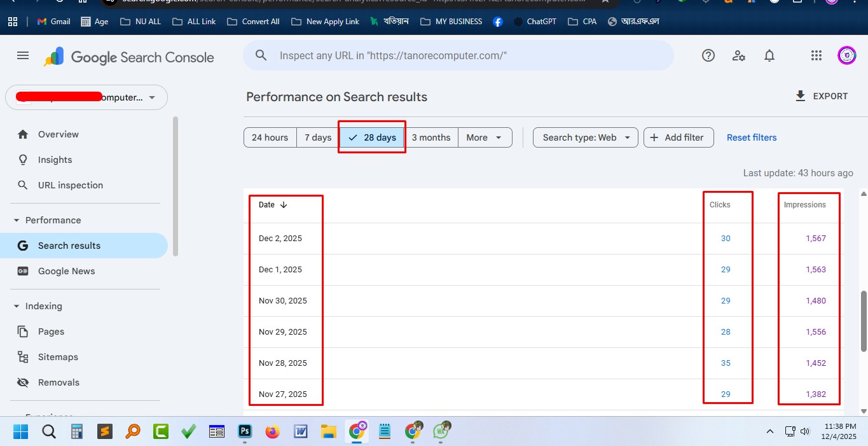Viewport: 868px width, 446px height.
Task: Select the 24 hours date range
Action: coord(270,137)
